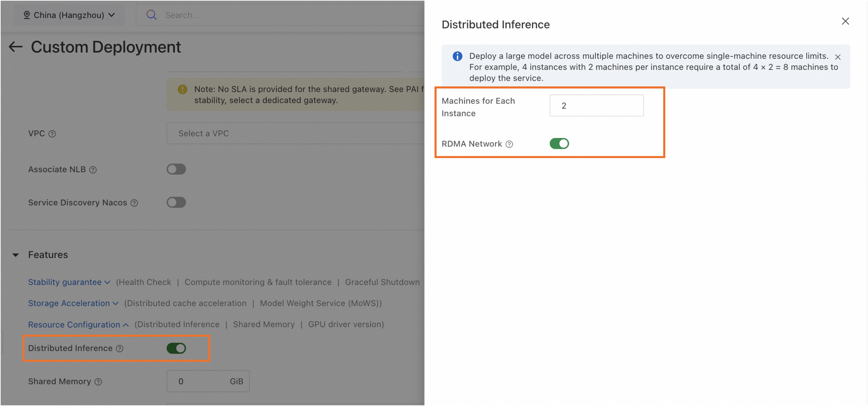This screenshot has height=406, width=868.
Task: Turn on Service Discovery Nacos toggle
Action: pos(176,202)
